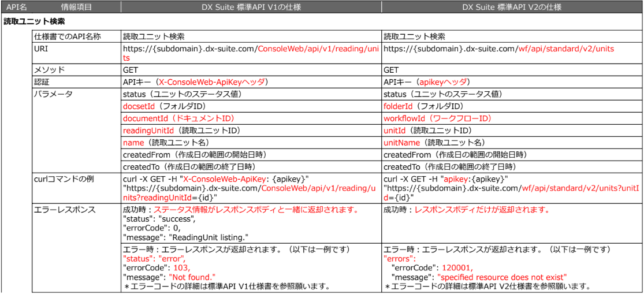This screenshot has width=644, height=294.
Task: Select the 'DX Suite 標準API V2の仕様' header
Action: tap(511, 7)
